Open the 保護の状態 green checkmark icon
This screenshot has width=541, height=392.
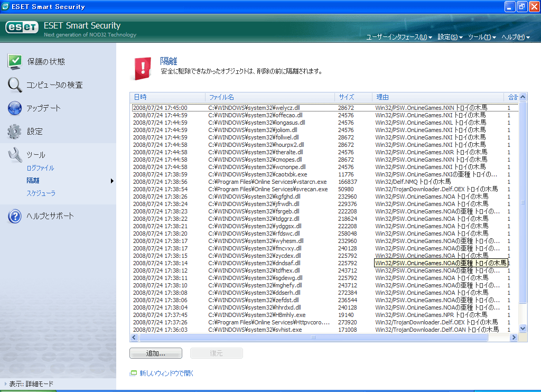(15, 61)
